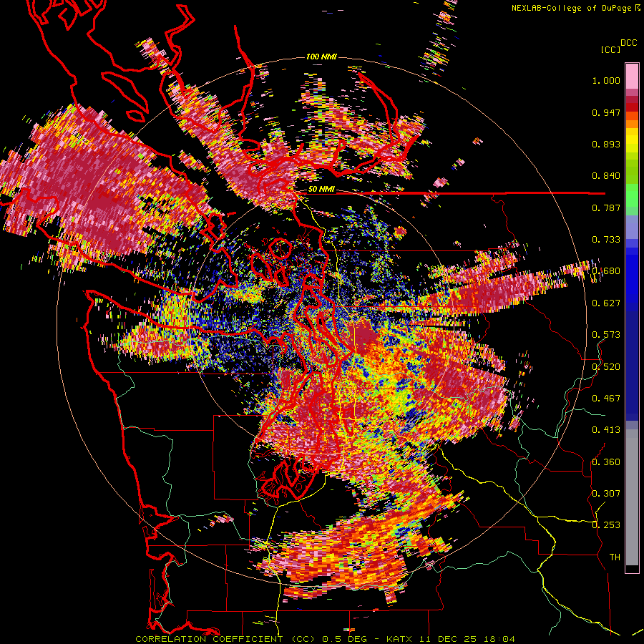Select the 0.893 scale value
This screenshot has height=644, width=644.
[606, 144]
